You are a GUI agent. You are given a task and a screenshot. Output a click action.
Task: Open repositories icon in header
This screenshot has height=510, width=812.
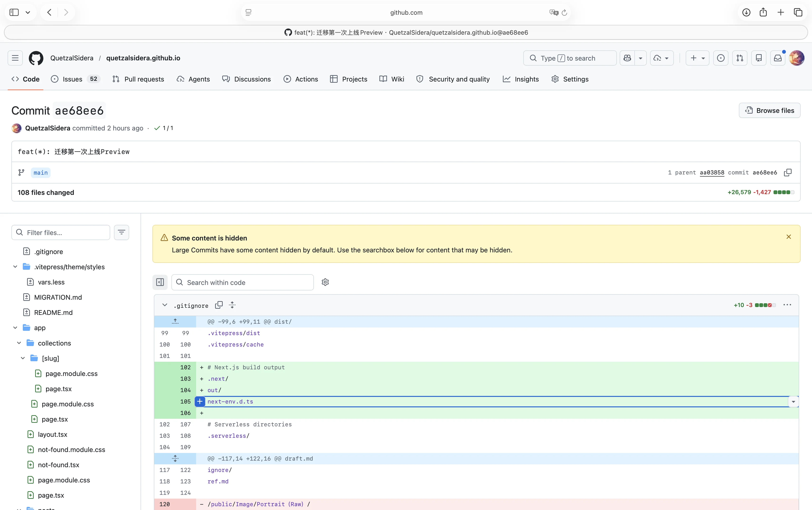[x=759, y=58]
